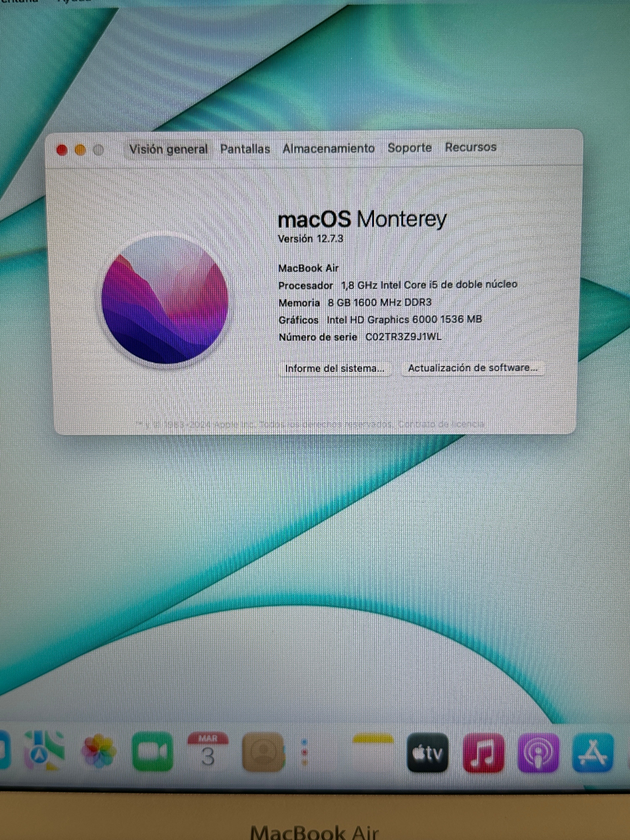Open the App Store from Dock
Screen dimensions: 630x840
point(593,753)
